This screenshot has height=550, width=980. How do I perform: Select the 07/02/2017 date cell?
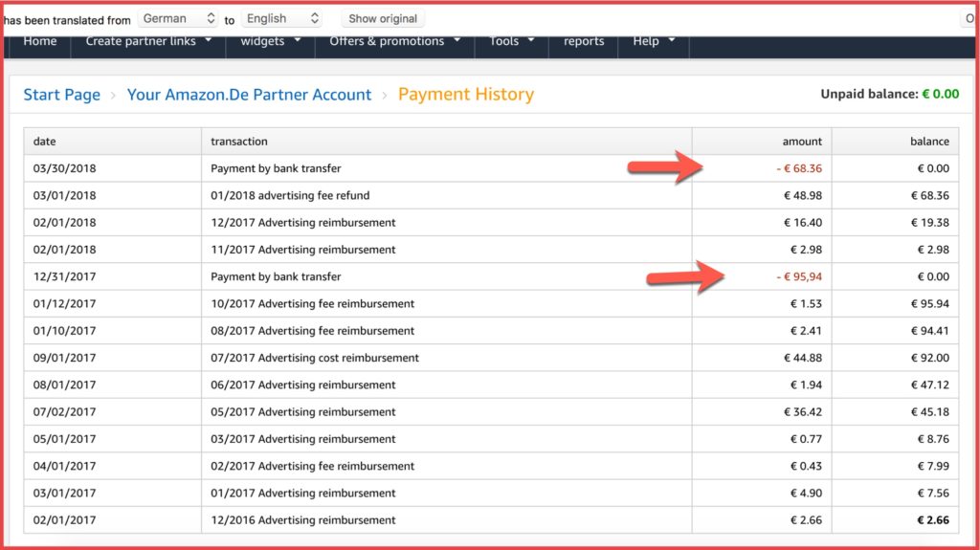tap(113, 411)
